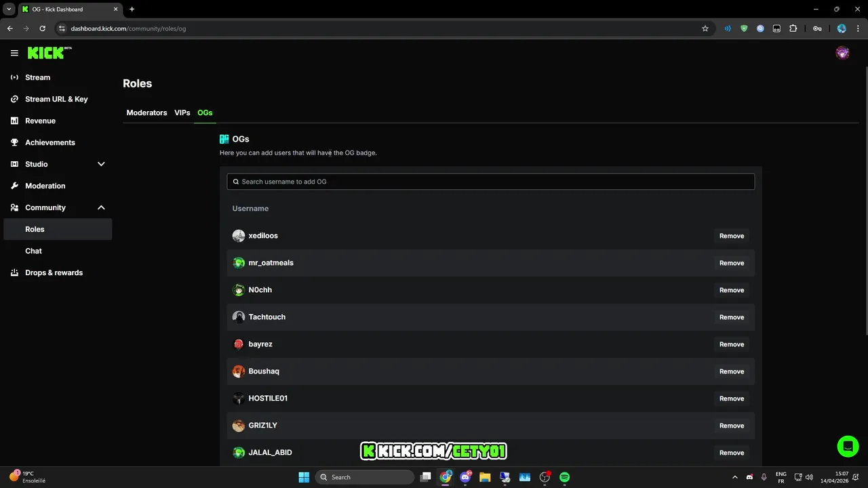Screen dimensions: 868x488
Task: Open the Extensions puzzle-piece menu
Action: pyautogui.click(x=793, y=28)
